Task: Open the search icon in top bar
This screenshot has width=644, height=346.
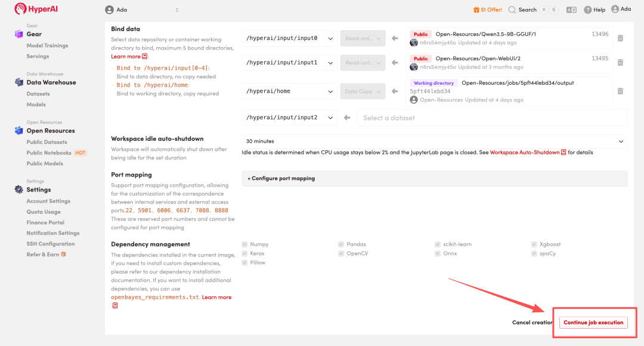Action: point(512,10)
